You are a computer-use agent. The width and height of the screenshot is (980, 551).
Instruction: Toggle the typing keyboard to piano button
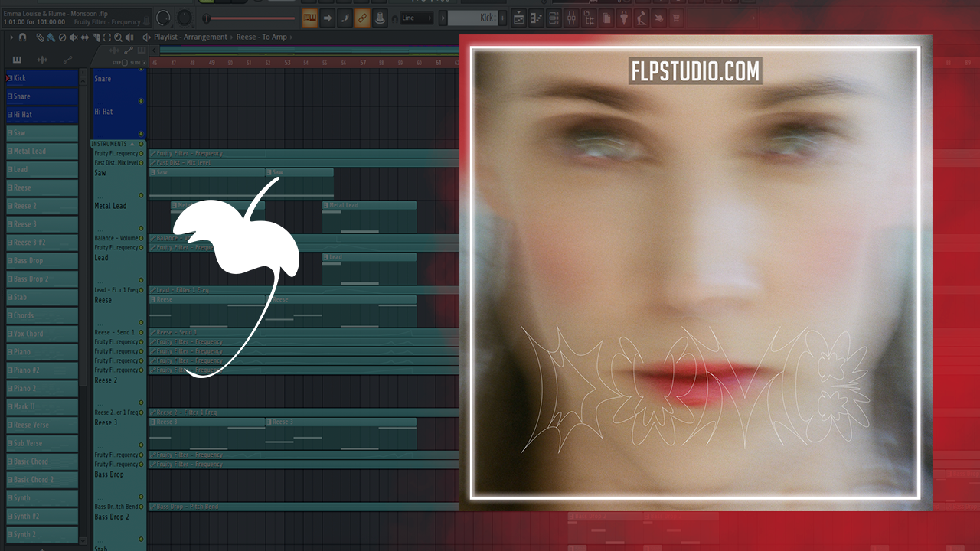[x=310, y=18]
